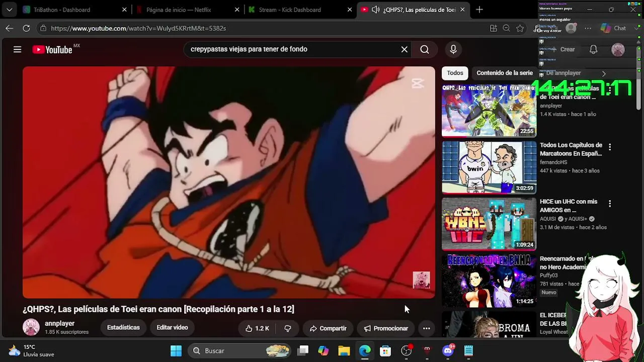The image size is (644, 362).
Task: Open the Copilot Chat sidebar button
Action: point(613,28)
